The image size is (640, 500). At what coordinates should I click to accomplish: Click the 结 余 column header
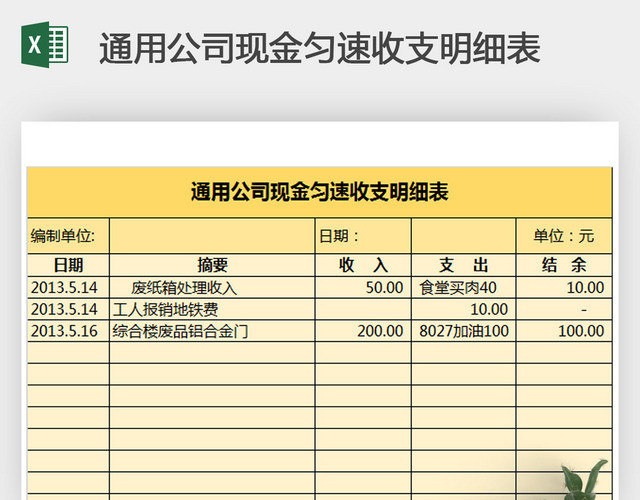point(564,265)
